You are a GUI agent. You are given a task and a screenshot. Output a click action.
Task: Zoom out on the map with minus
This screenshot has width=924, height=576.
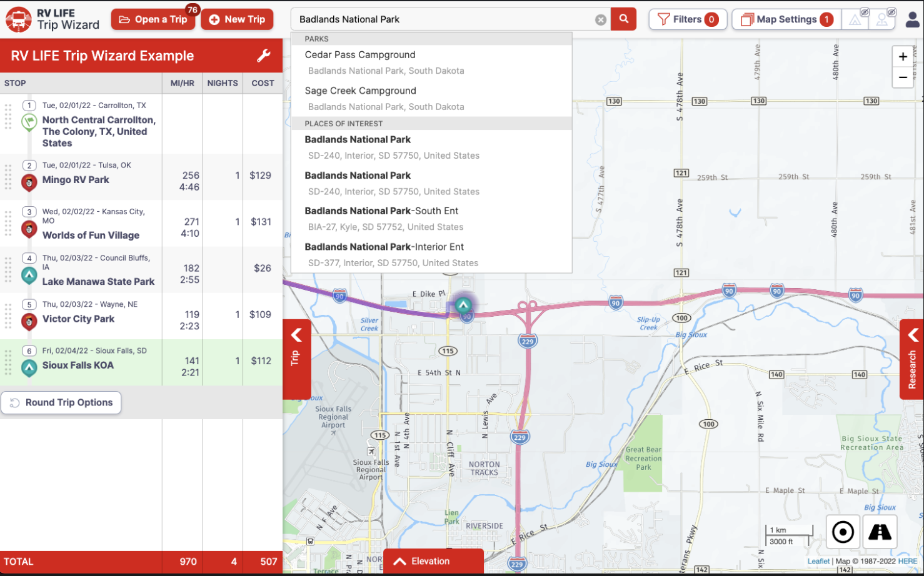(903, 77)
